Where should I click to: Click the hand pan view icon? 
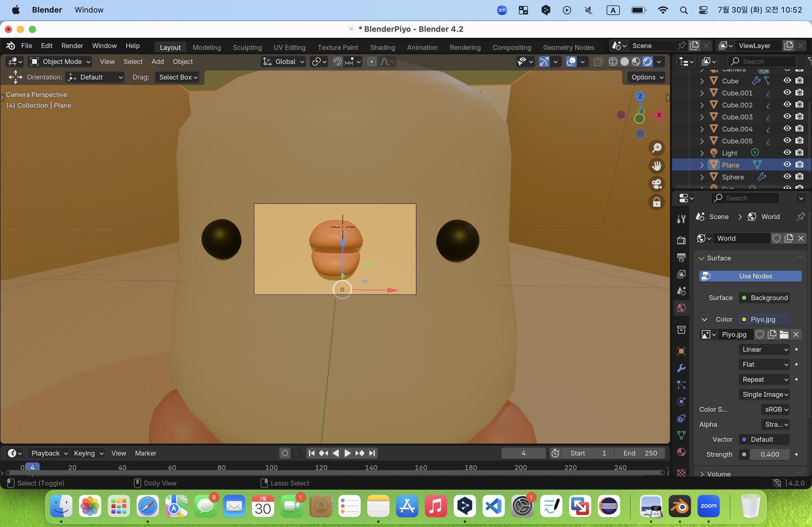656,166
